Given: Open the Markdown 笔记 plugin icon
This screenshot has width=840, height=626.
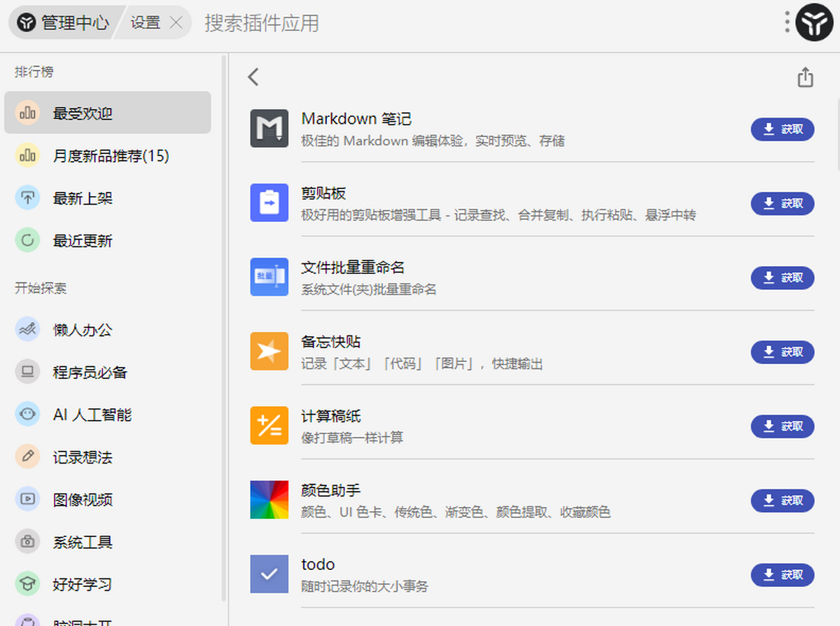Looking at the screenshot, I should click(269, 128).
